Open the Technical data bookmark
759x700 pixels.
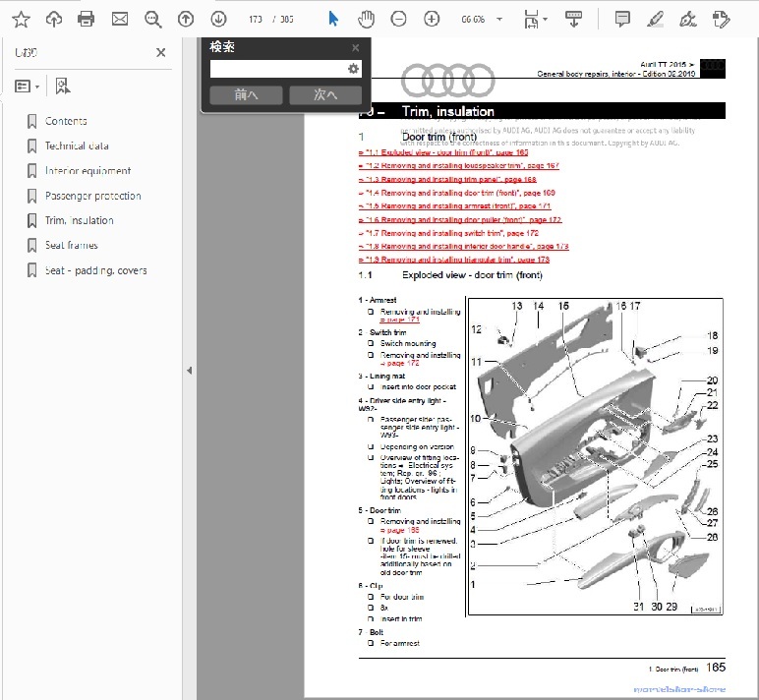[77, 146]
